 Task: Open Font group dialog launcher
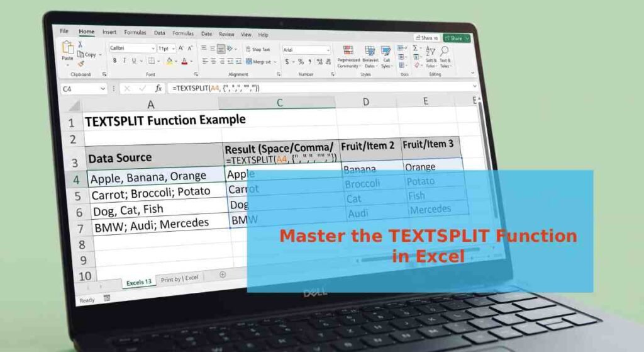(196, 74)
